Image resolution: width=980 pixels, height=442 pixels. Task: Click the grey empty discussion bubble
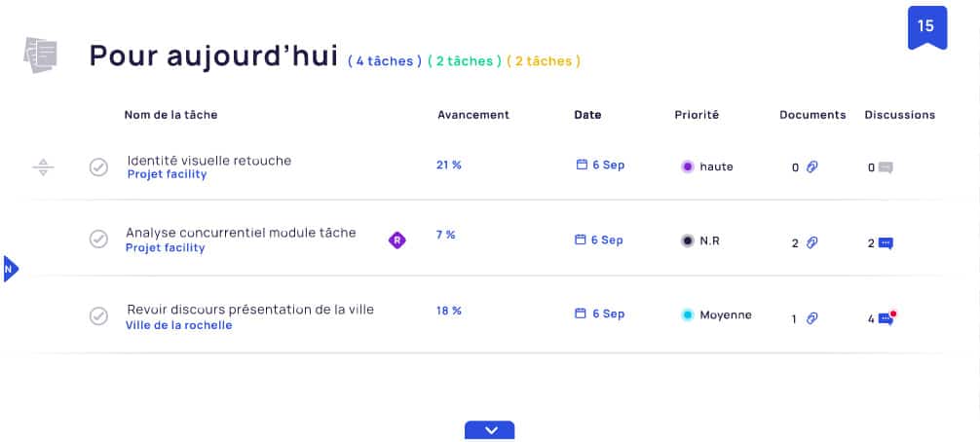click(885, 167)
